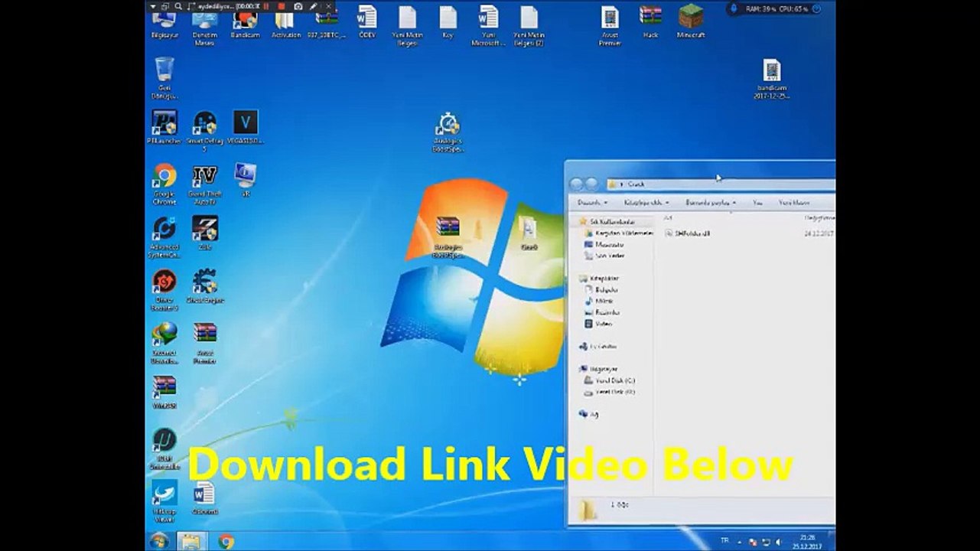Open the Recycle Bin (Geri Dönüşüm)
The image size is (980, 551).
coord(164,78)
